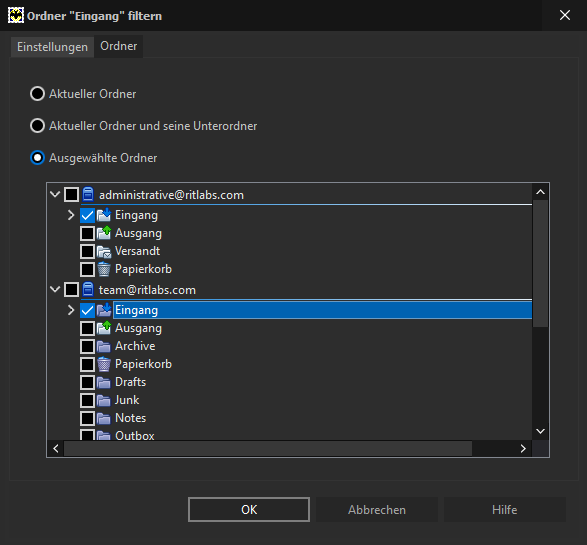Click the administrative@ritlabs.com account mailbox icon
Viewport: 587px width, 545px height.
coord(88,195)
